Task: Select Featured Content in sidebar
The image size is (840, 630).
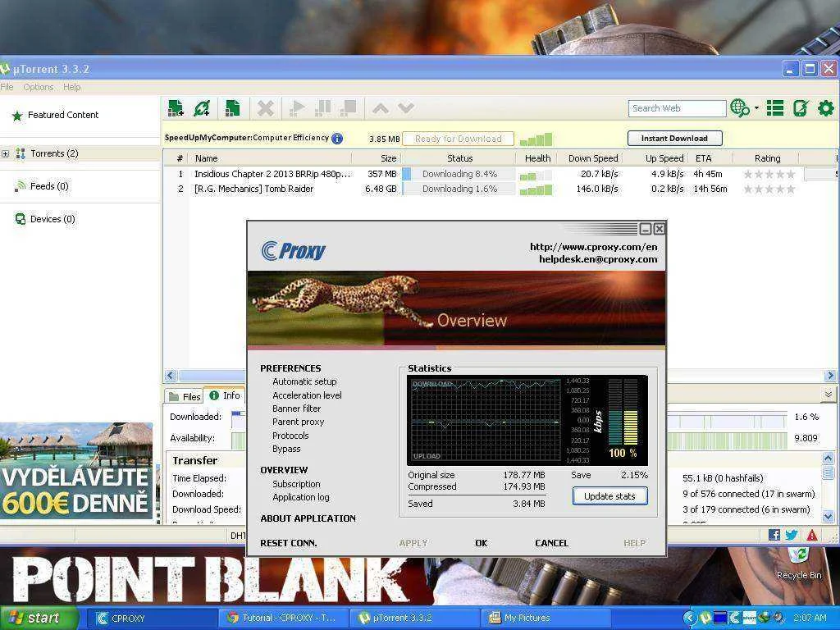Action: point(63,115)
